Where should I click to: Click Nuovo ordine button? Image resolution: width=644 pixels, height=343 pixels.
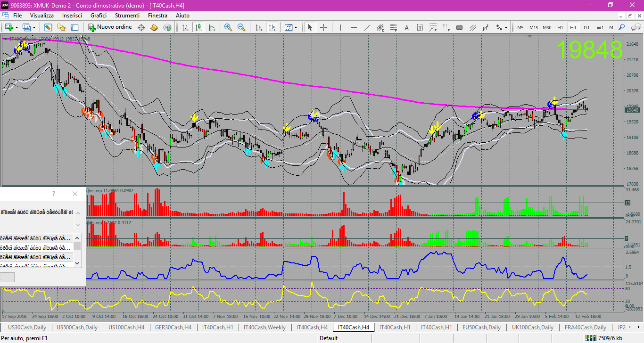110,27
